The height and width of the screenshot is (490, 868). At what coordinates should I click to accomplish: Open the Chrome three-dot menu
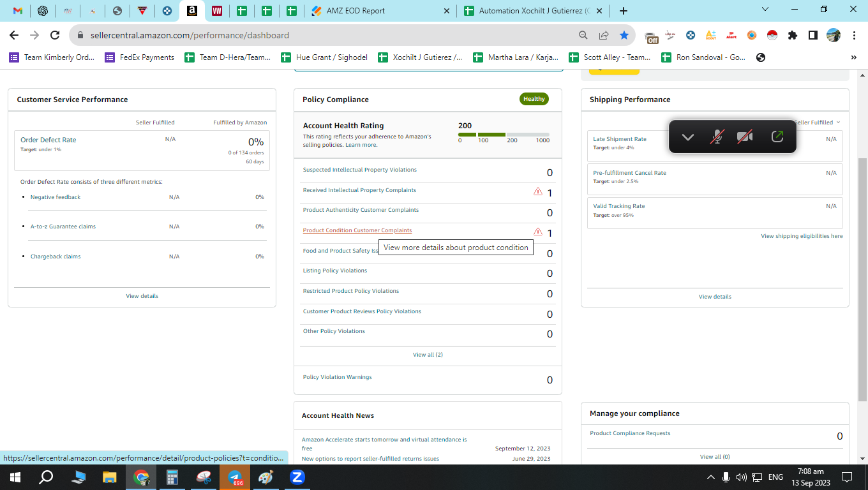pyautogui.click(x=854, y=35)
